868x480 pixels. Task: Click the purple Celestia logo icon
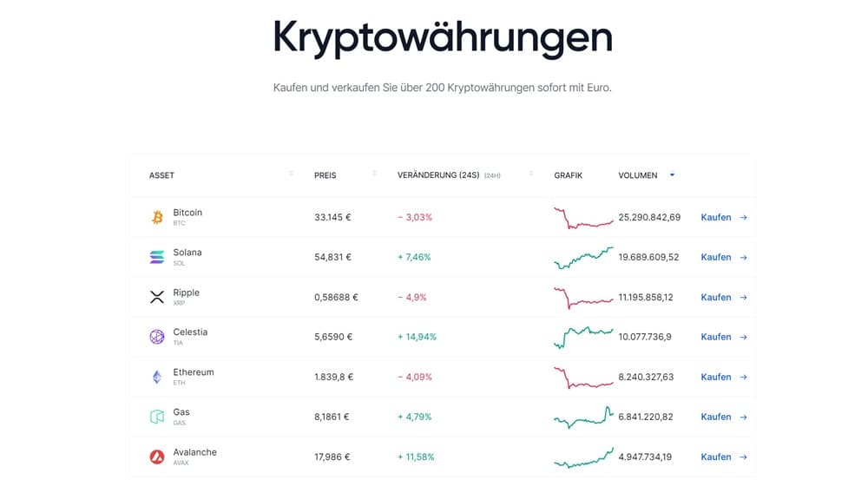(157, 337)
